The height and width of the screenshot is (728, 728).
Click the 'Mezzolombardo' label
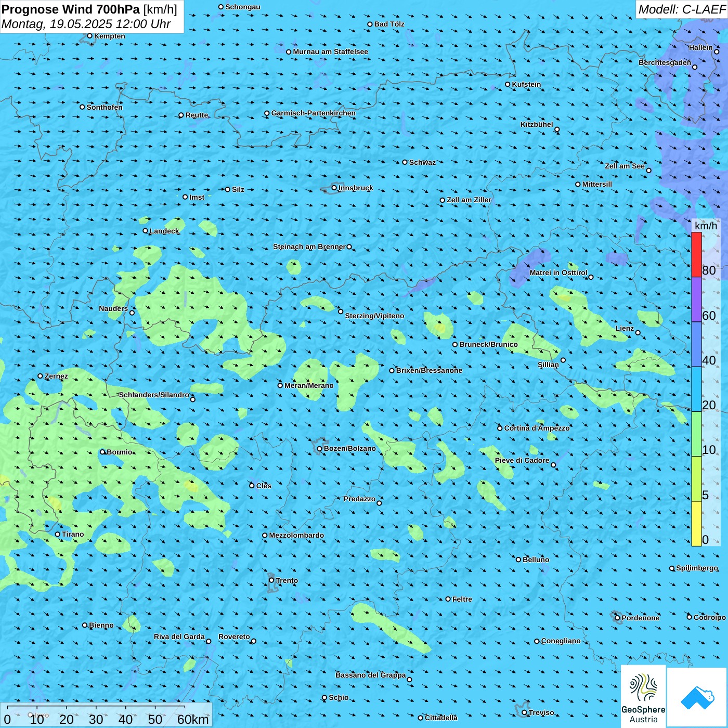pyautogui.click(x=296, y=535)
